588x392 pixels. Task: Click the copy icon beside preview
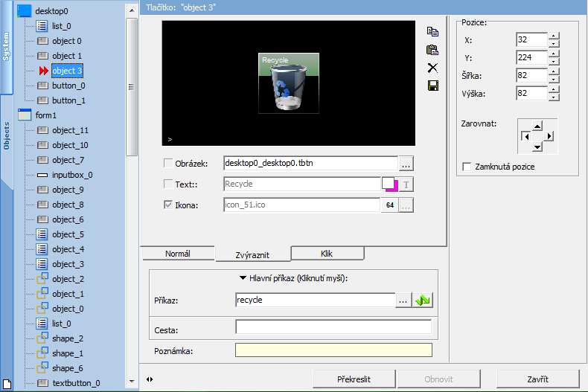click(432, 32)
